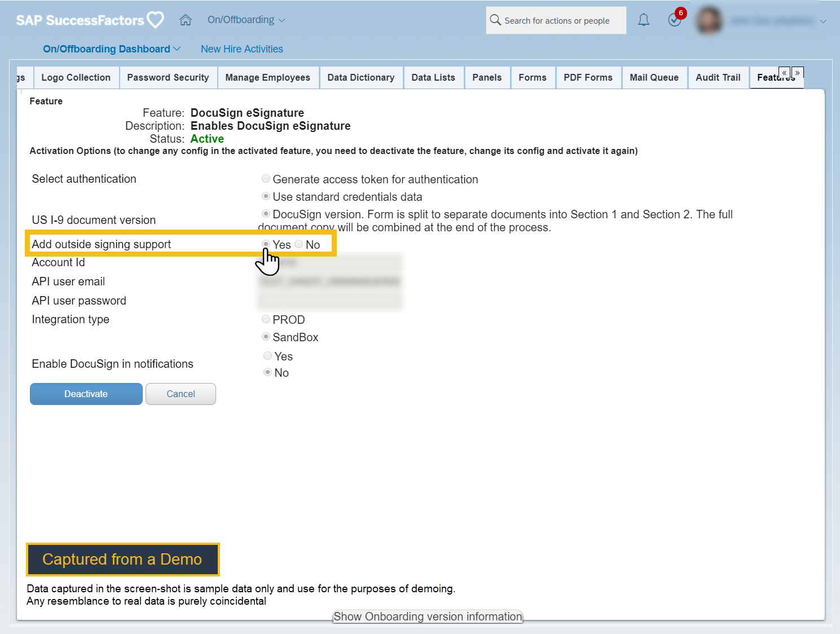840x634 pixels.
Task: Click the Deactivate button
Action: (x=86, y=394)
